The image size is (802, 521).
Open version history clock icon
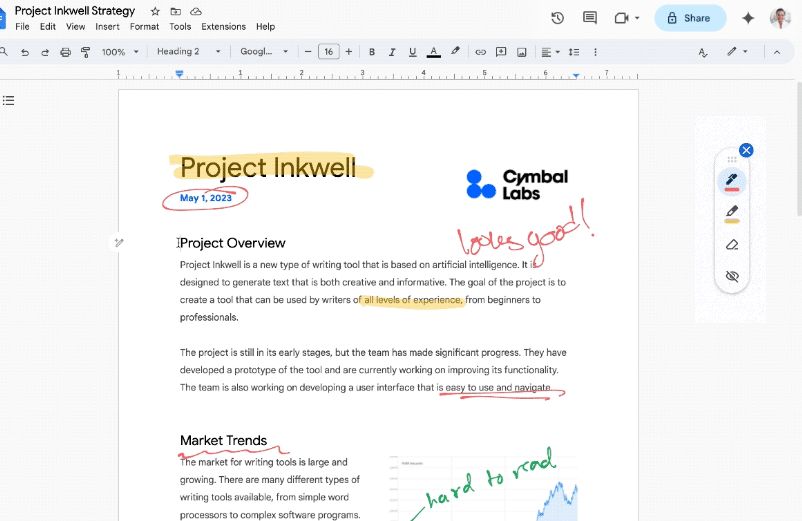point(558,18)
